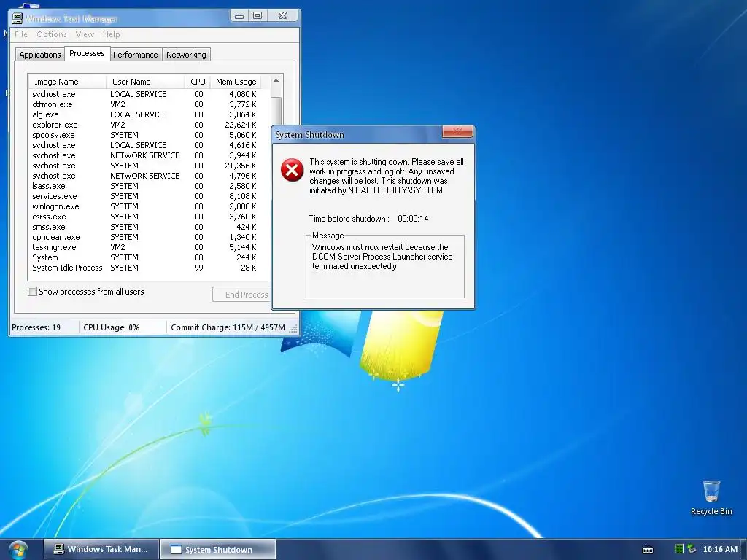Select the spoolsv.exe process row
The image size is (747, 560).
(x=144, y=135)
